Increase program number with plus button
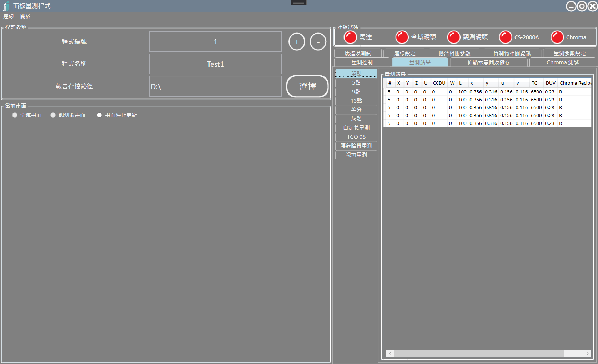598x364 pixels. pos(297,42)
